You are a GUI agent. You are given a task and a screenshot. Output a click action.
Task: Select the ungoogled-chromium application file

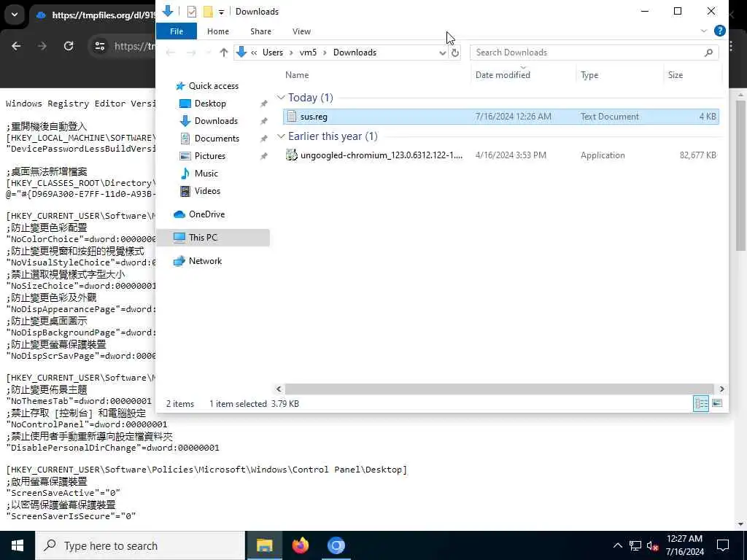(500, 155)
